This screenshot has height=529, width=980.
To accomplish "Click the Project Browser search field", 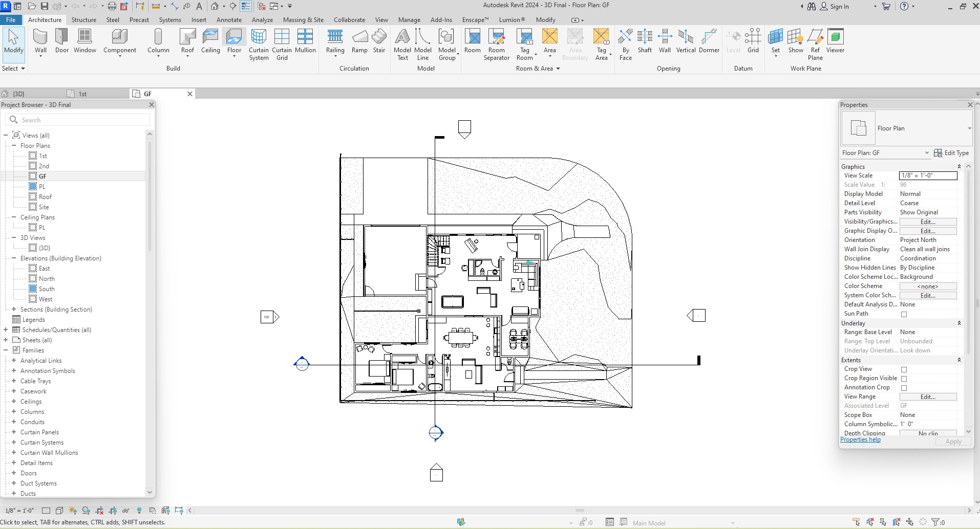I will click(x=78, y=120).
